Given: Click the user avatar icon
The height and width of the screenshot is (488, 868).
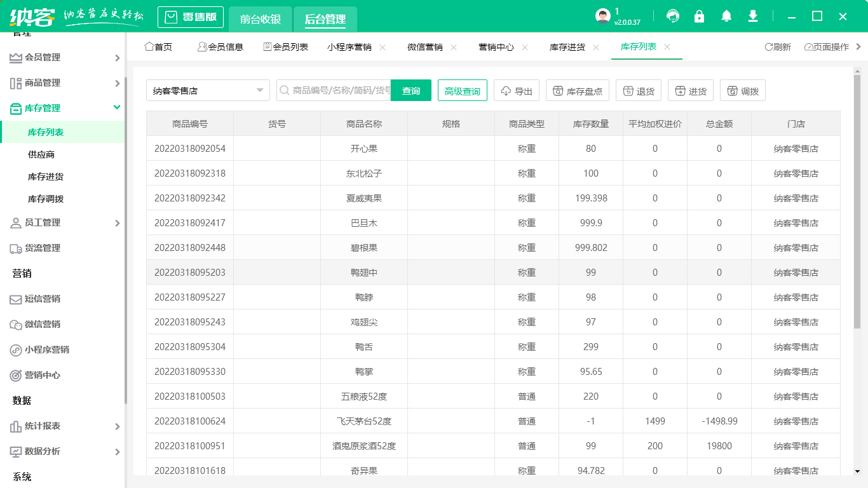Looking at the screenshot, I should [602, 17].
